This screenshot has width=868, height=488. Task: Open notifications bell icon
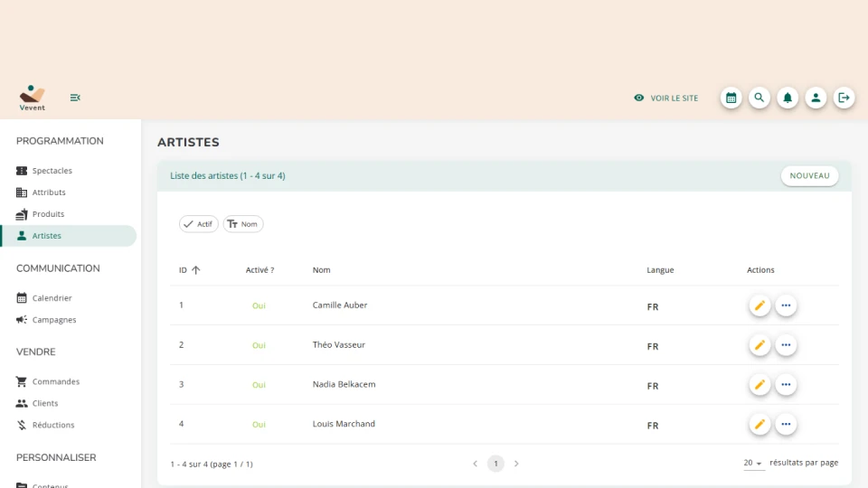pyautogui.click(x=788, y=98)
